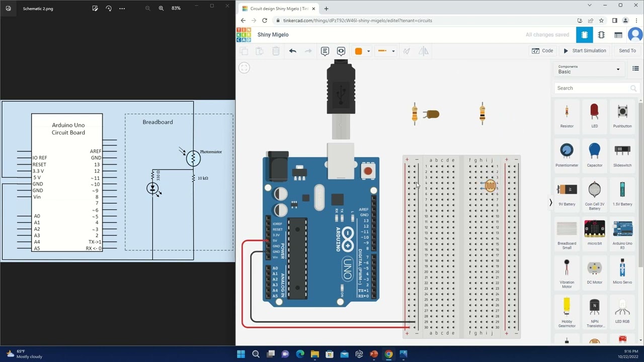
Task: Select the DC Motor component
Action: click(595, 272)
